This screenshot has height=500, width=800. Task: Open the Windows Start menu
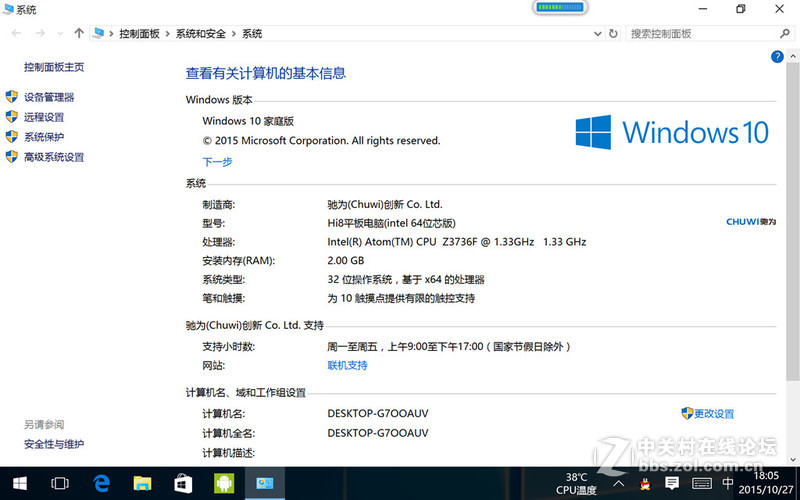pyautogui.click(x=20, y=483)
